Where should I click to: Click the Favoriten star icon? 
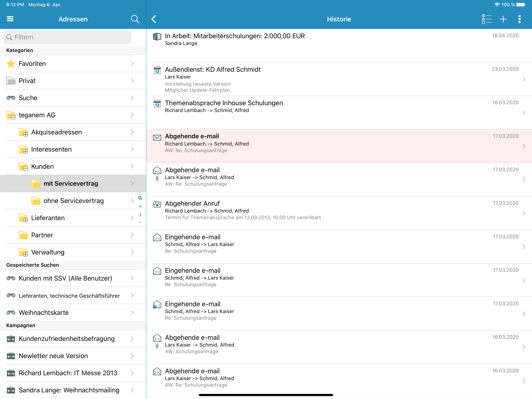(x=11, y=64)
